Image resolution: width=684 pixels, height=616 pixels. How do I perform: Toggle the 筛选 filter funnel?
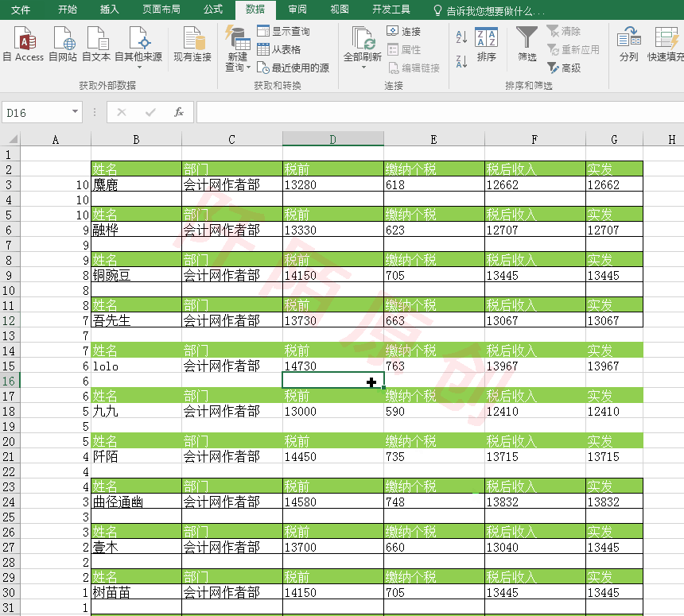point(527,44)
